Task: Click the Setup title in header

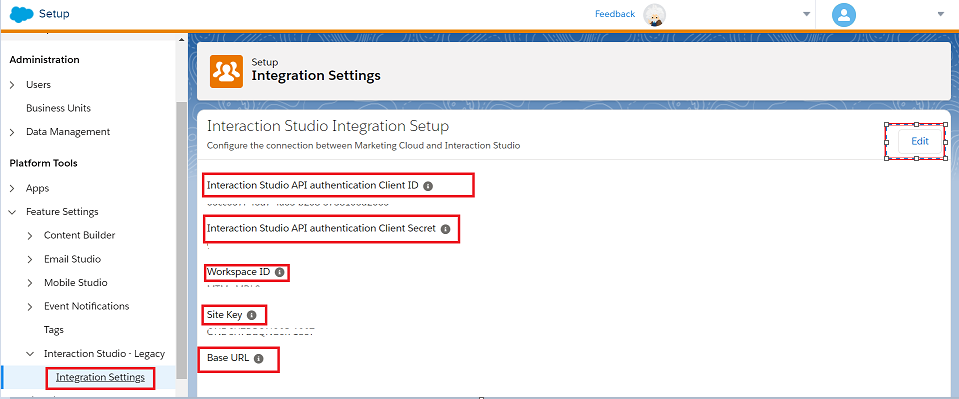Action: pos(54,13)
